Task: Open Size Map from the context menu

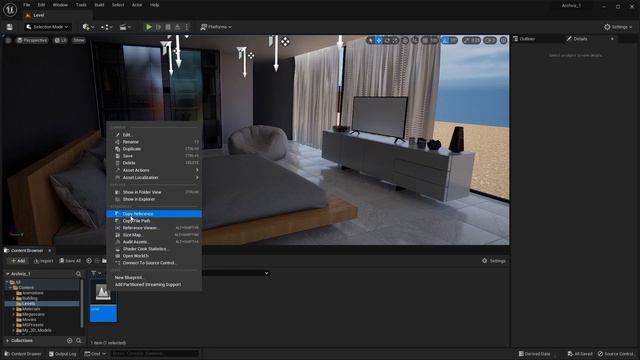Action: [154, 235]
